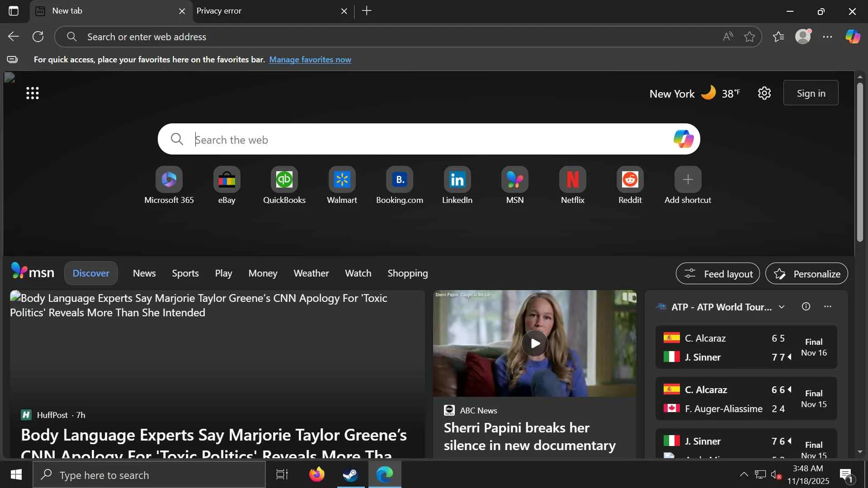Click the Copilot icon in search box
Viewport: 868px width, 488px height.
coord(683,139)
